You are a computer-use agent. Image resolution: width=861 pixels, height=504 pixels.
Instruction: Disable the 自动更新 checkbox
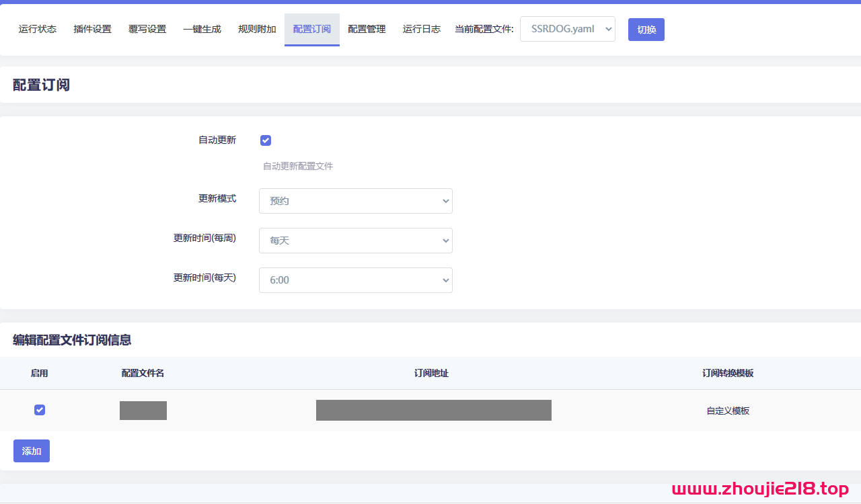coord(265,140)
